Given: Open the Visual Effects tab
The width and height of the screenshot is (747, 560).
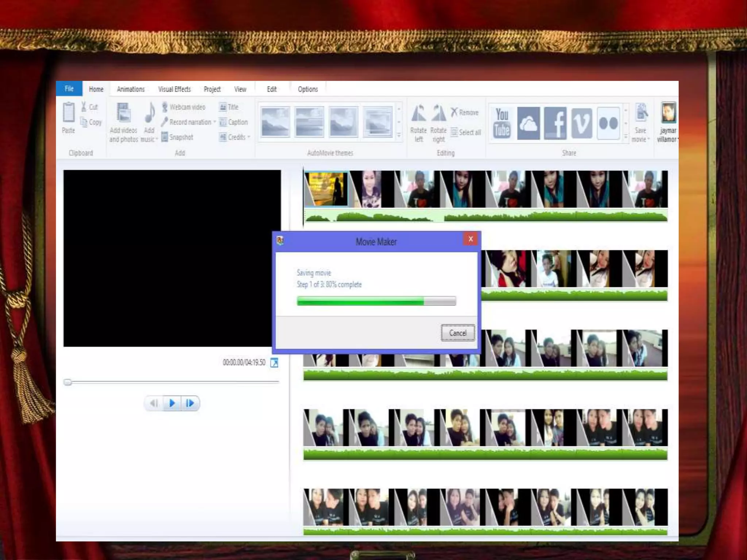Looking at the screenshot, I should click(174, 89).
